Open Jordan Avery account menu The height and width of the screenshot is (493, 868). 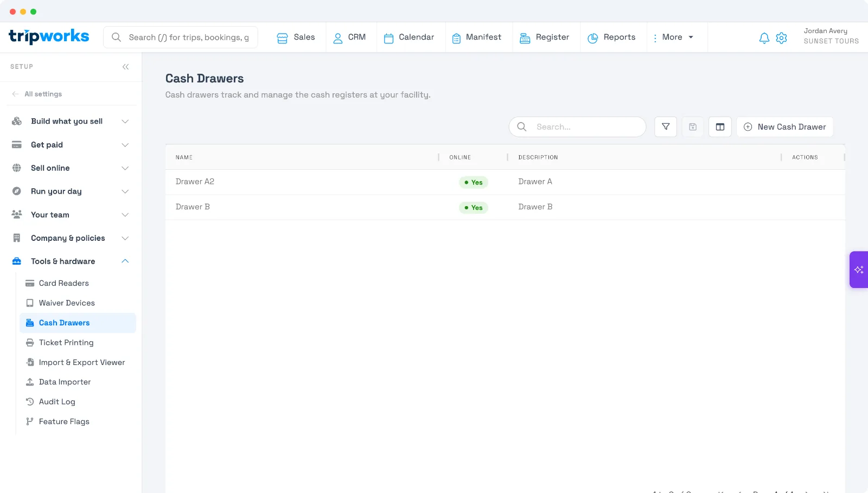[x=831, y=36]
